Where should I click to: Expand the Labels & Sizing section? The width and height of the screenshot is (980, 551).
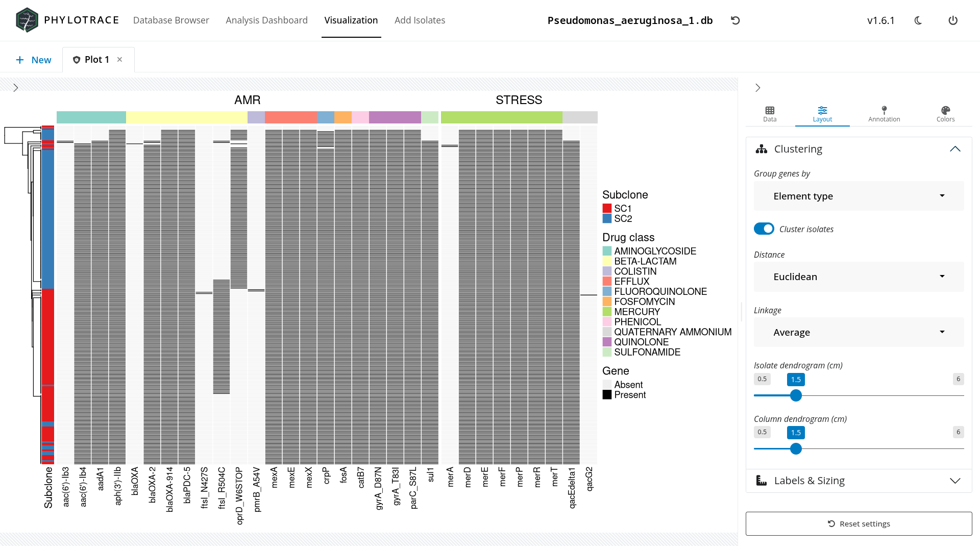pyautogui.click(x=955, y=481)
